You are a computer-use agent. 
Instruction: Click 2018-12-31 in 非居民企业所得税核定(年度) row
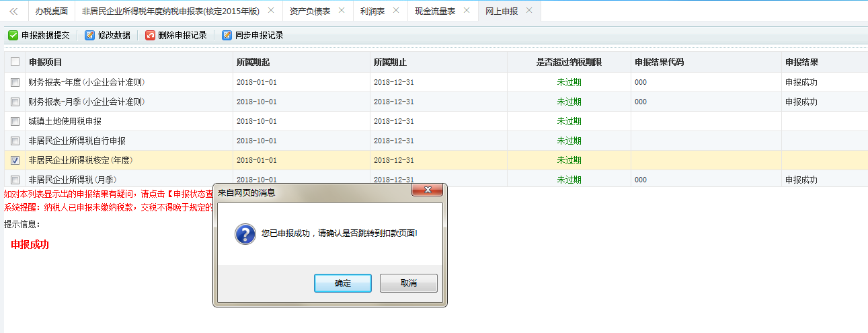pos(394,160)
